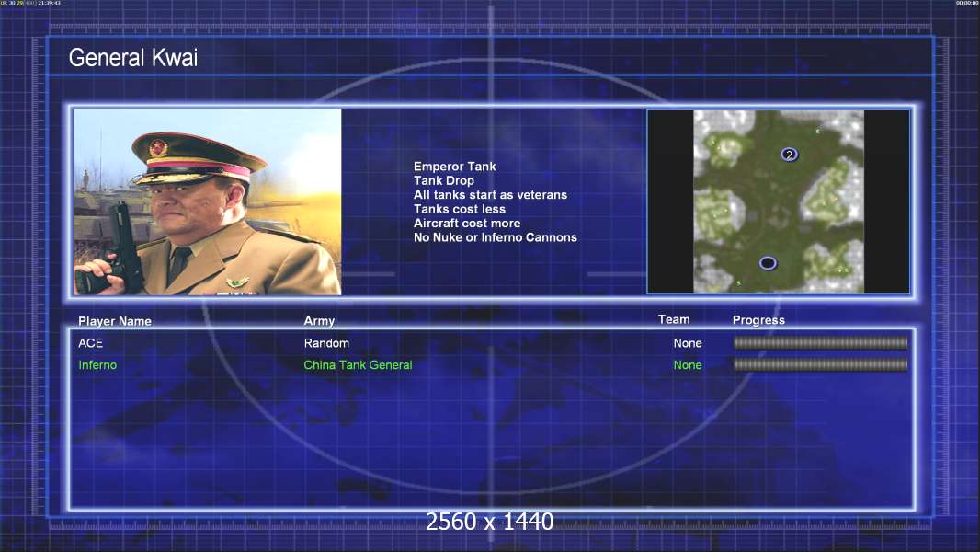Click ACE's team value None
The height and width of the screenshot is (552, 980).
(x=688, y=343)
